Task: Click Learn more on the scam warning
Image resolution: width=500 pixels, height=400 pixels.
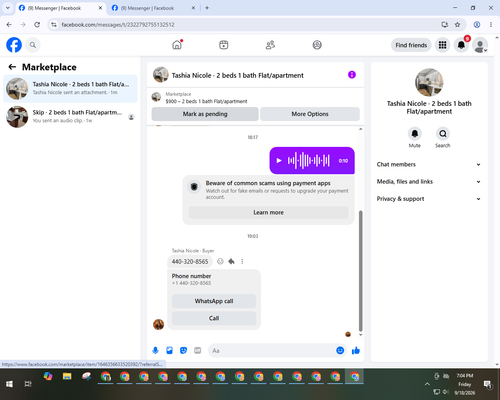Action: tap(268, 212)
